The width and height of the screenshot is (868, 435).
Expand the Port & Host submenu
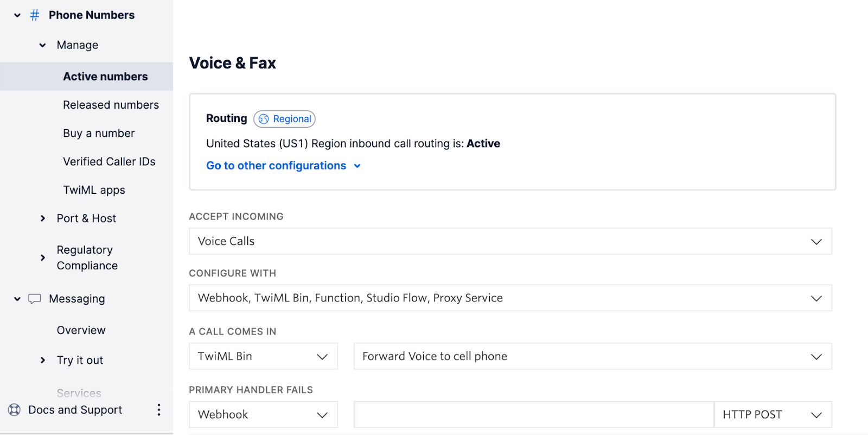point(43,218)
